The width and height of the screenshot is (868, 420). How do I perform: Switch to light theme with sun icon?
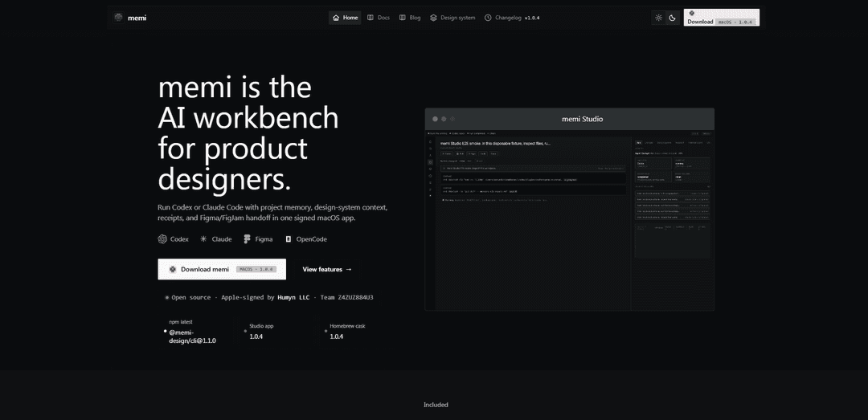tap(659, 18)
